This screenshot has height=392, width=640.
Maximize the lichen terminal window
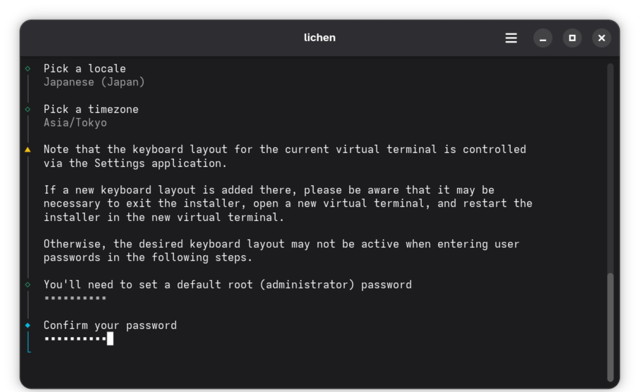coord(572,38)
